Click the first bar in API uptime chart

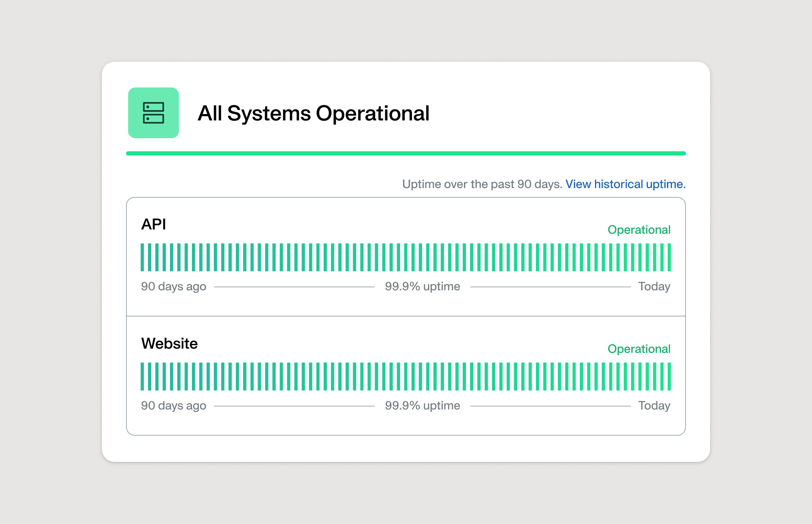[143, 257]
